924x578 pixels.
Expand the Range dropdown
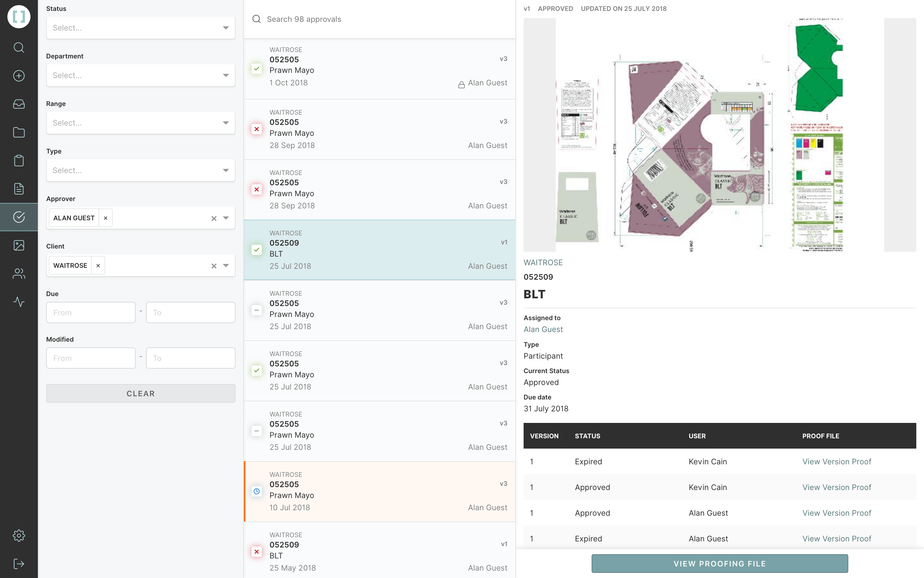[x=226, y=123]
